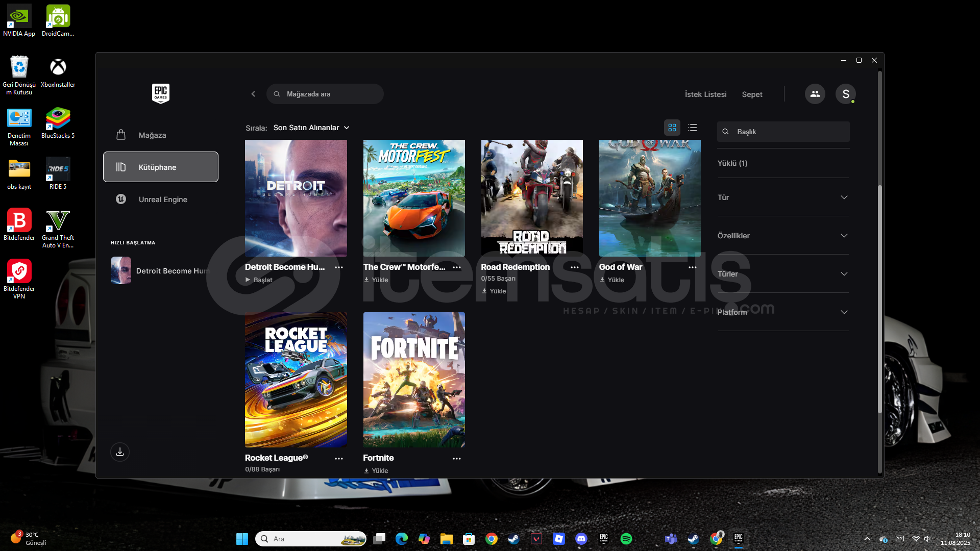Image resolution: width=980 pixels, height=551 pixels.
Task: Click the Mağazada ara search field
Action: click(325, 94)
